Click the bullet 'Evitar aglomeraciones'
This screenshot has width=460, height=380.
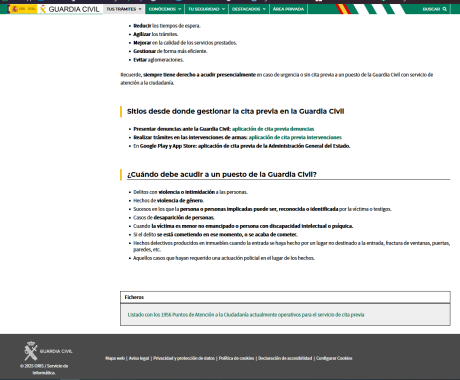pyautogui.click(x=159, y=60)
